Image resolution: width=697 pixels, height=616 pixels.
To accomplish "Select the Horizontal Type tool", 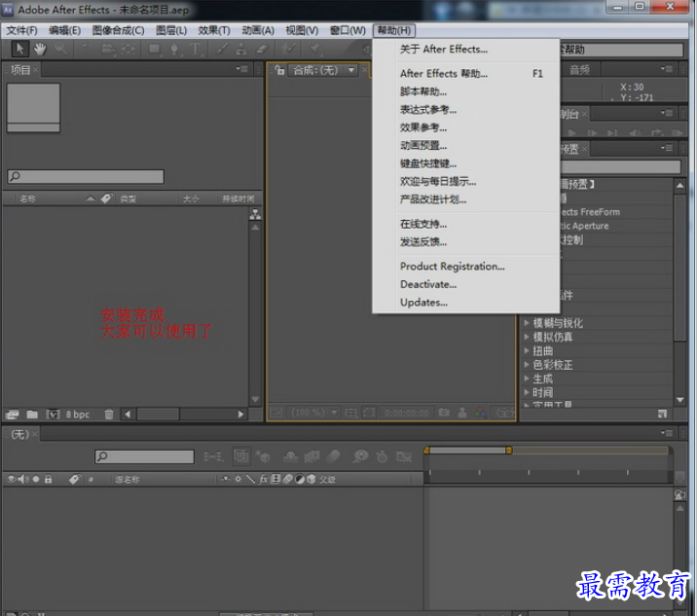I will [196, 49].
